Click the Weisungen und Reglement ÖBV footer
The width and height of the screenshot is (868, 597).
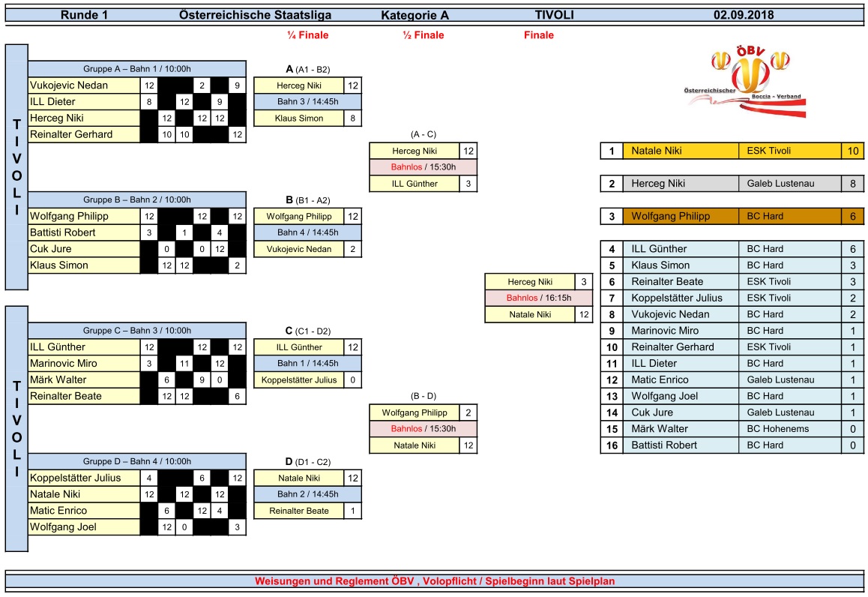(435, 581)
